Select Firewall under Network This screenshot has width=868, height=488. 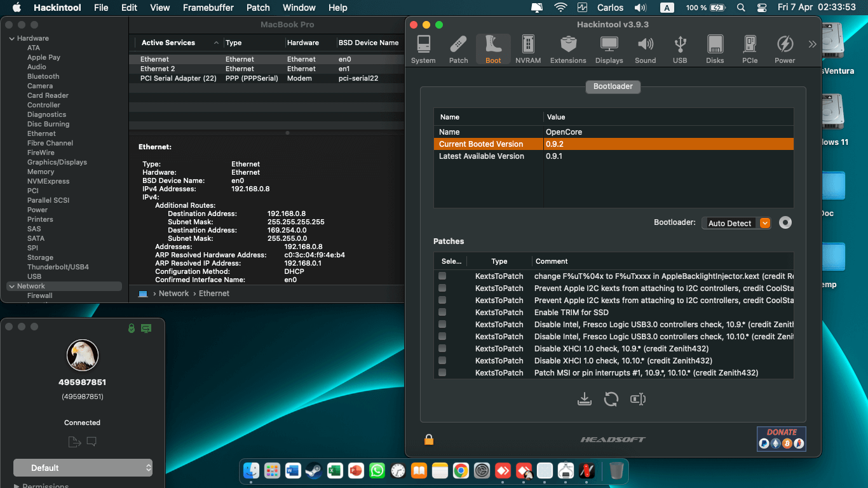click(x=40, y=295)
